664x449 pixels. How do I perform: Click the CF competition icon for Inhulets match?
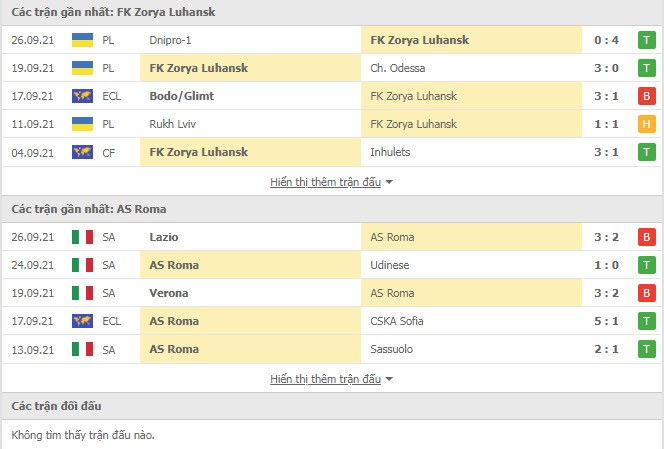coord(82,152)
